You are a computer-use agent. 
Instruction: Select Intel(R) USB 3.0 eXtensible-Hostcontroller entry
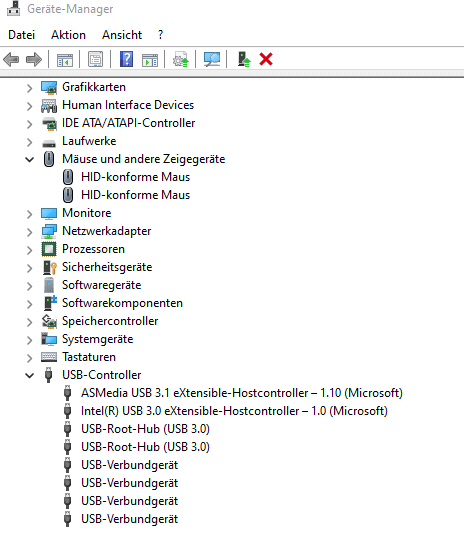tap(234, 411)
